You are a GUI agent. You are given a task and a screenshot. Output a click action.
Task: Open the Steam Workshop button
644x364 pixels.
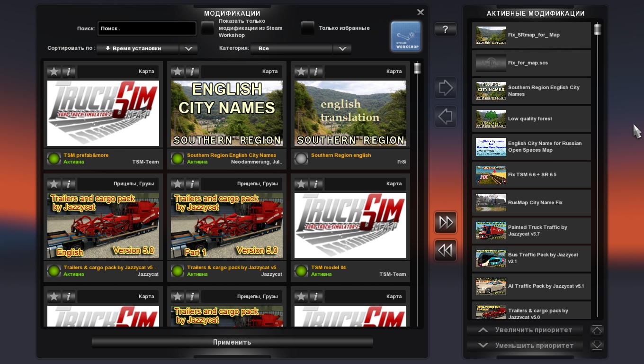pyautogui.click(x=406, y=36)
